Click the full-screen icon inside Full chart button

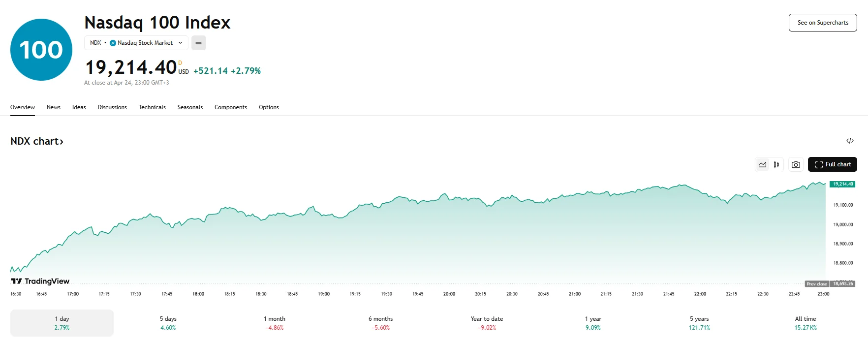pos(819,164)
